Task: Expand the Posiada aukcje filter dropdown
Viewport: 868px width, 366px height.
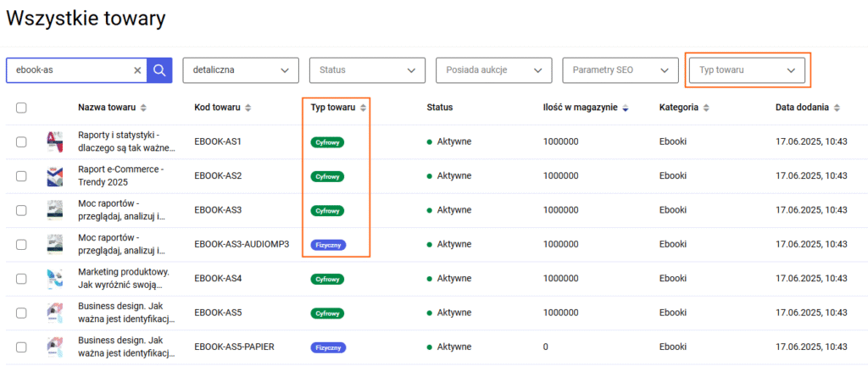Action: [x=494, y=70]
